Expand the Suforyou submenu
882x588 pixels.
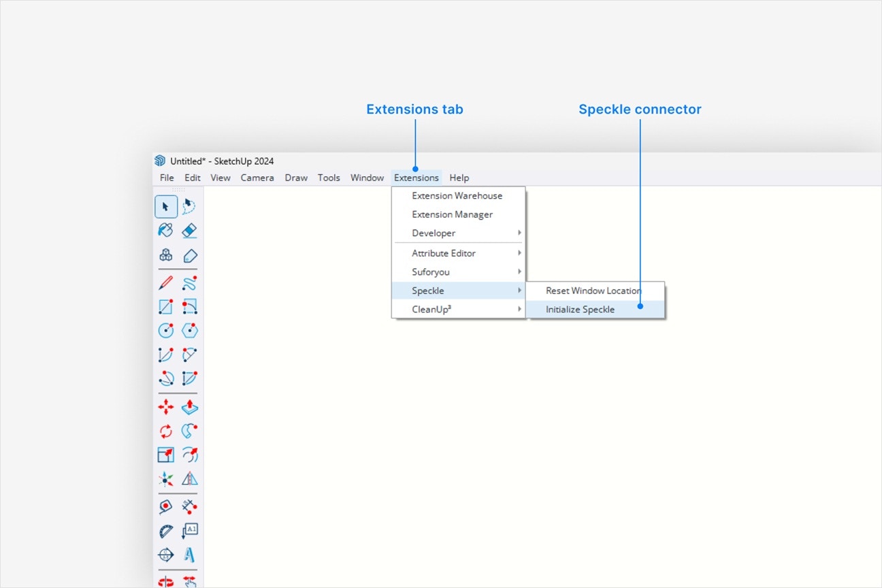coord(459,272)
